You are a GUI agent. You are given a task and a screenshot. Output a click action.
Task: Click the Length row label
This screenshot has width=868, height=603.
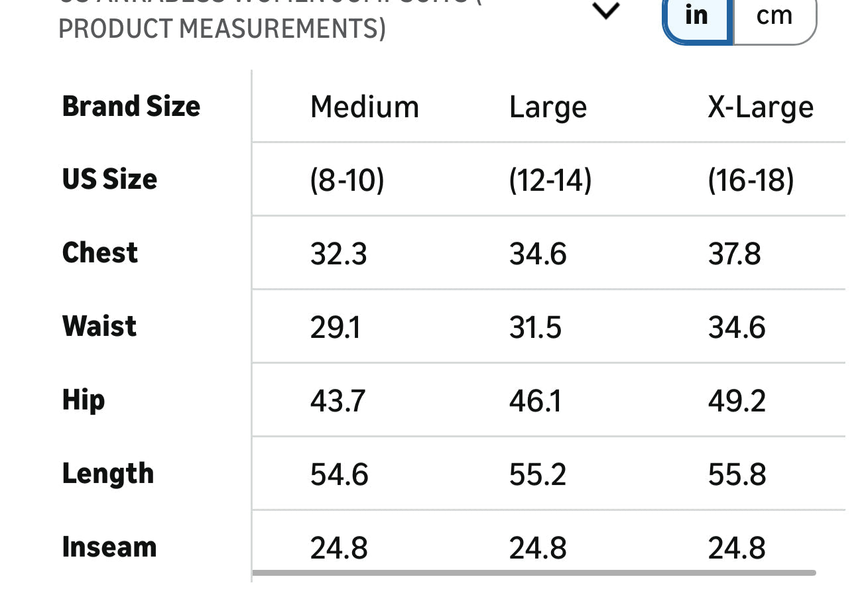108,474
